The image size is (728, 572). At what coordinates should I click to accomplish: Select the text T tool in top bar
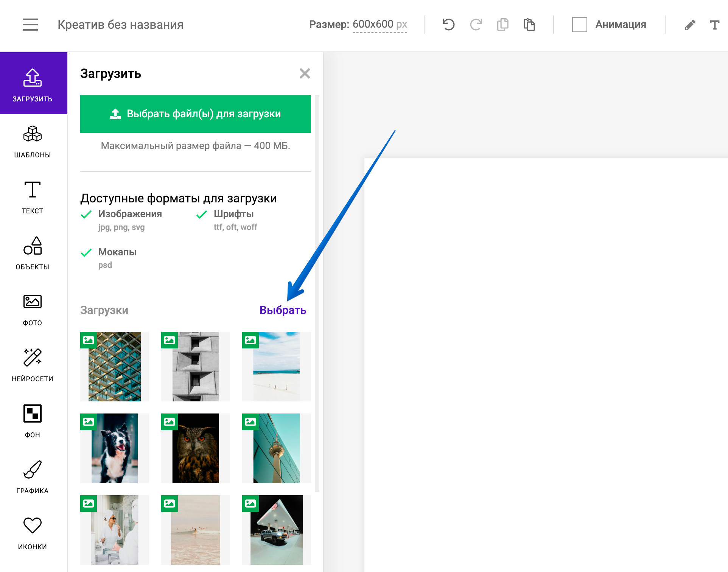coord(714,25)
